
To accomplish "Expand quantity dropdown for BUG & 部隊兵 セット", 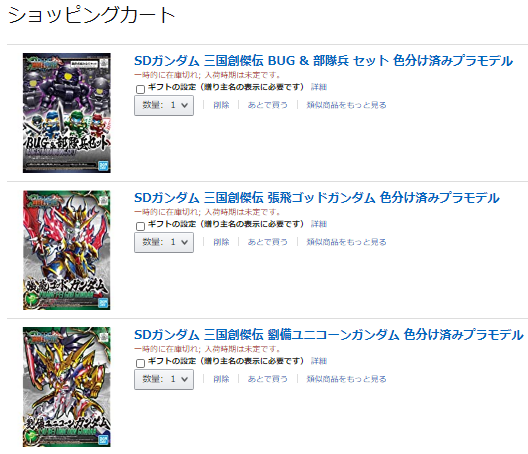I will coord(164,105).
